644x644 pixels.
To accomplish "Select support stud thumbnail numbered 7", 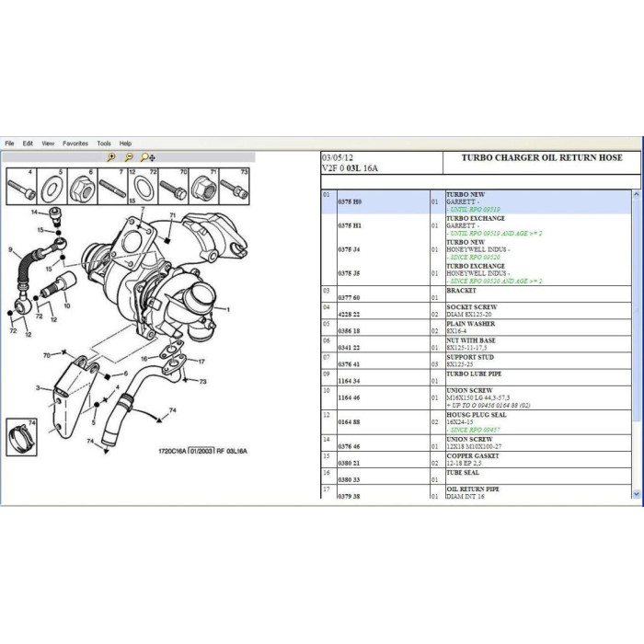I will coord(112,186).
